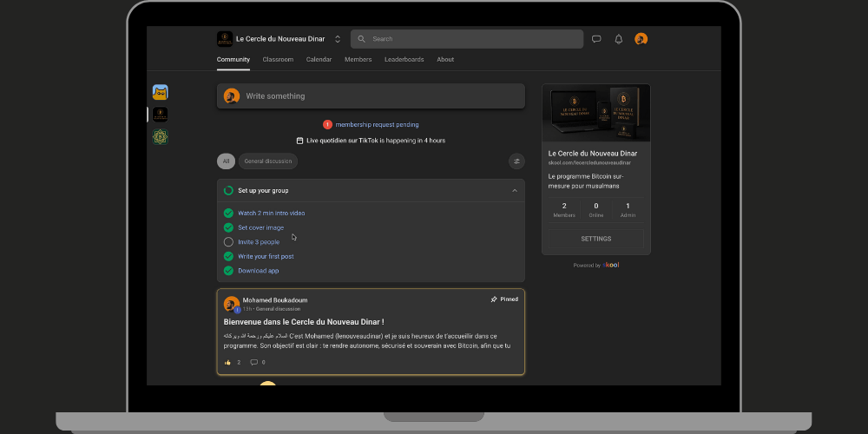The image size is (868, 434).
Task: Click the Search input field
Action: tap(467, 39)
